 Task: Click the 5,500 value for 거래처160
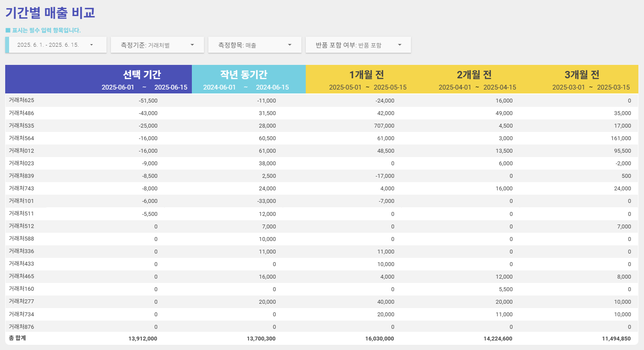[506, 289]
